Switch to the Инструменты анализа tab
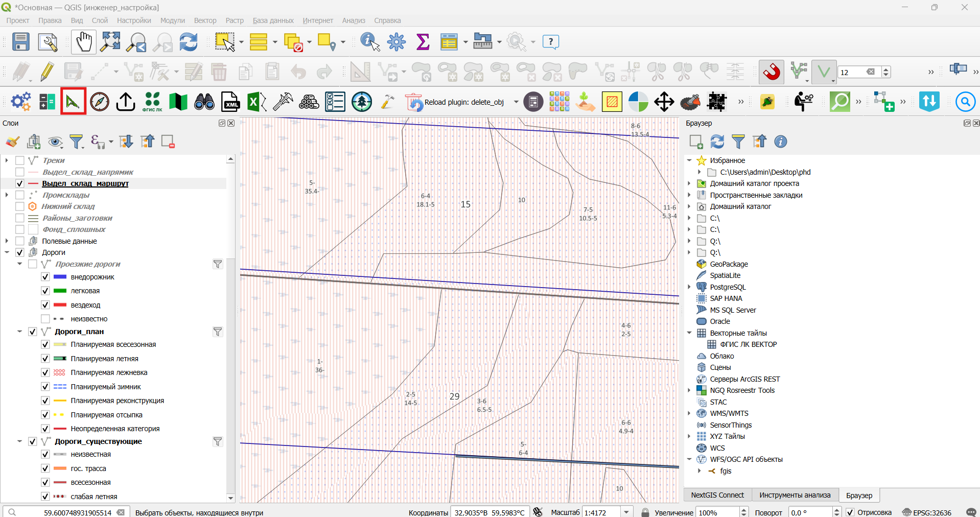This screenshot has width=980, height=517. (795, 495)
